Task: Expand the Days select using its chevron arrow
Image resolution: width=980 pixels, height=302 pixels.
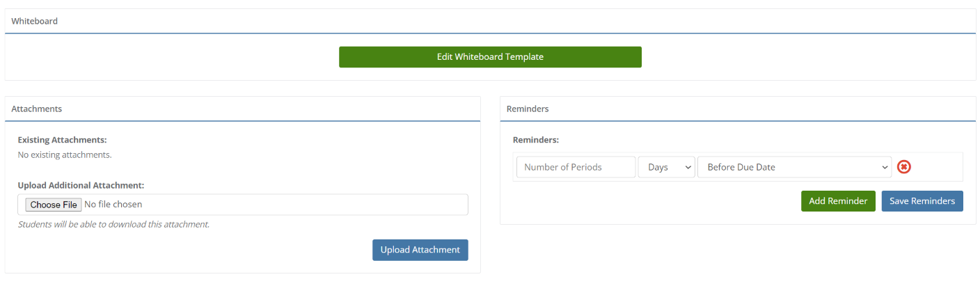Action: click(688, 167)
